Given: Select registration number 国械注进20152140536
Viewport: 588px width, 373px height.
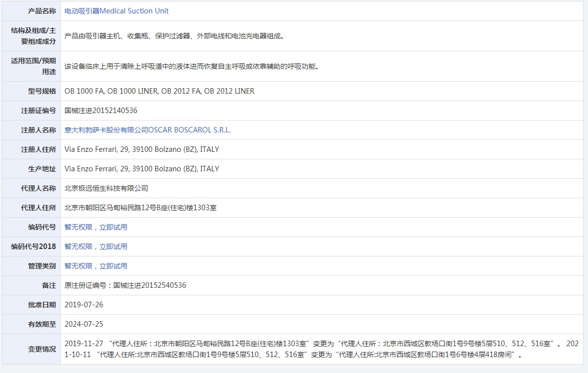Looking at the screenshot, I should [x=101, y=111].
